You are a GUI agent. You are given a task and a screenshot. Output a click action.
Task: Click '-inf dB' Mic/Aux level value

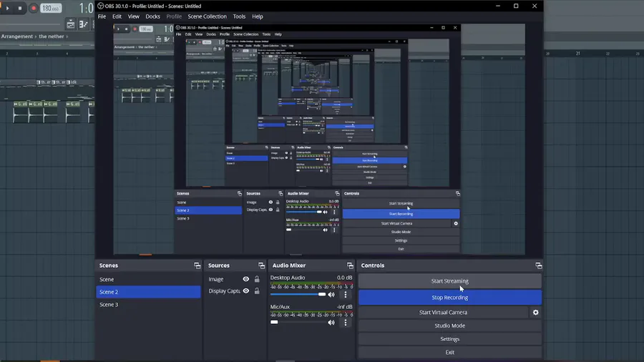(344, 307)
